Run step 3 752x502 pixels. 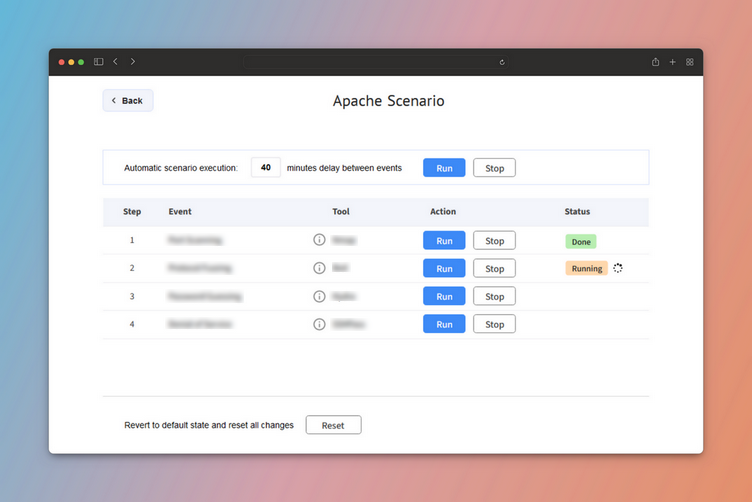tap(444, 296)
